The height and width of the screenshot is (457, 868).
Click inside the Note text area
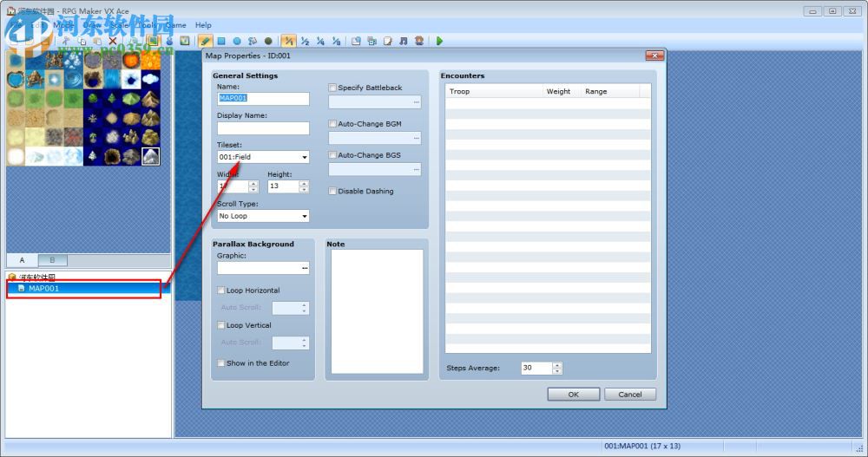[377, 311]
